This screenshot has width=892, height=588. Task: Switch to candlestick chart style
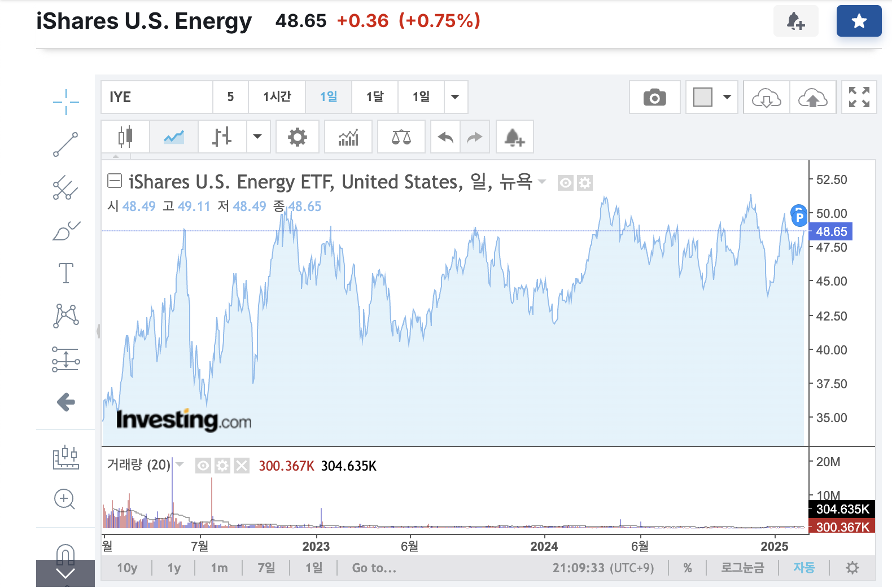[125, 137]
